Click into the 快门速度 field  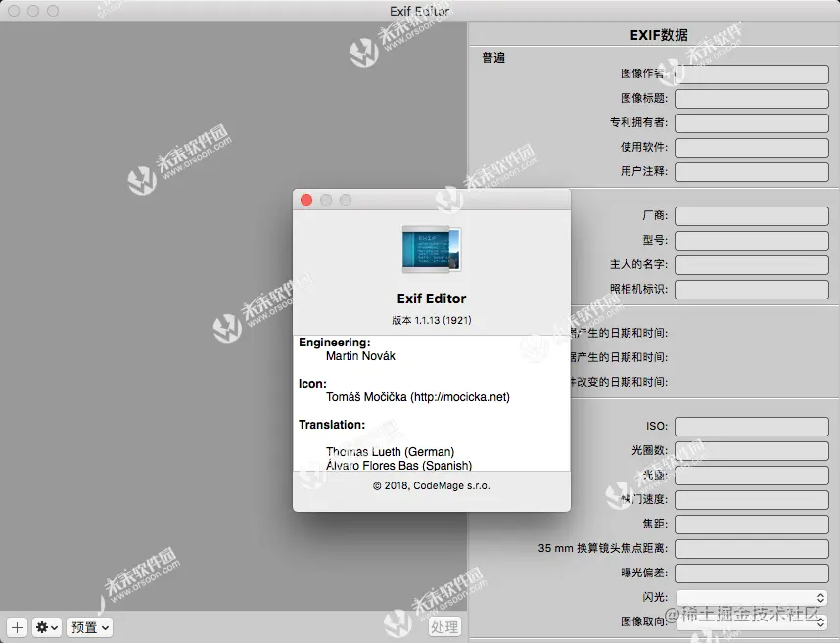[x=752, y=500]
